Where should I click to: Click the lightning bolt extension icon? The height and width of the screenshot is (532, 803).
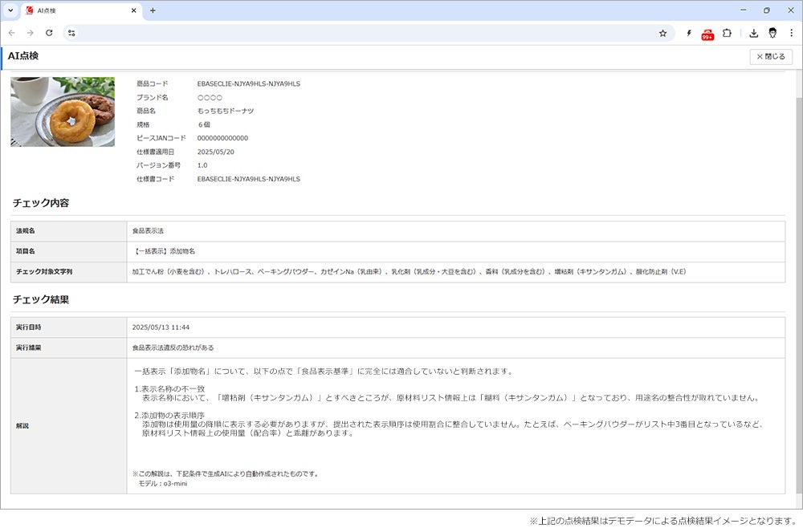click(689, 33)
